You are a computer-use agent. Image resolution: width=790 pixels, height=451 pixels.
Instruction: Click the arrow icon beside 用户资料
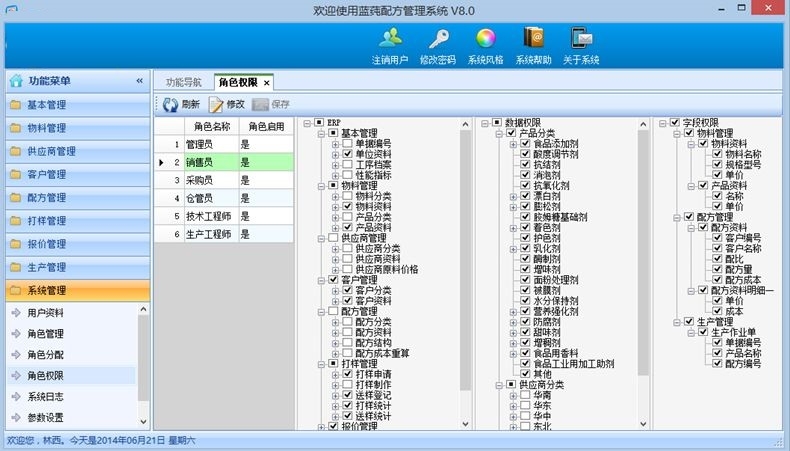point(16,313)
